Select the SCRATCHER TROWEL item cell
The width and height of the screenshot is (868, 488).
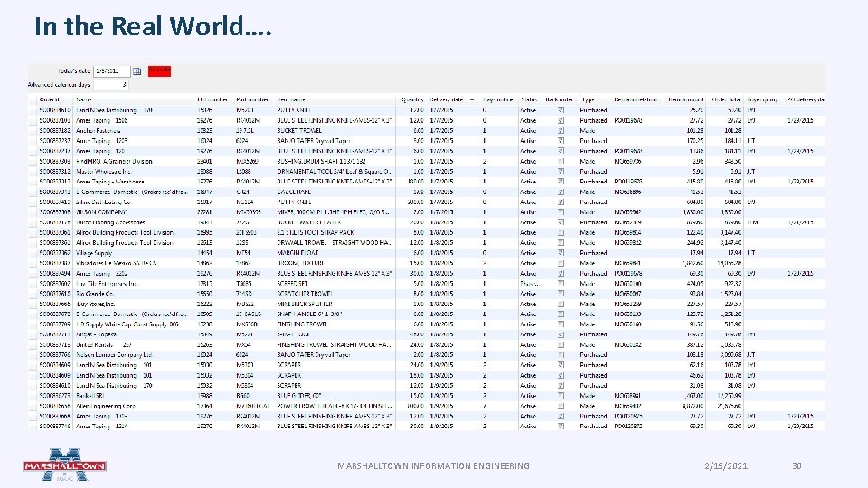[x=305, y=294]
